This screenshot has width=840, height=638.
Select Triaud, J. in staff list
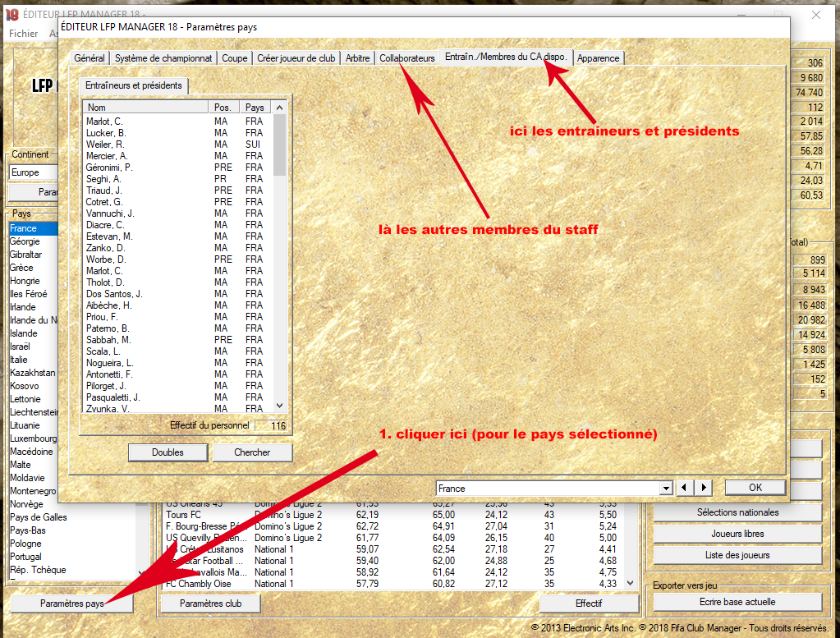coord(178,190)
